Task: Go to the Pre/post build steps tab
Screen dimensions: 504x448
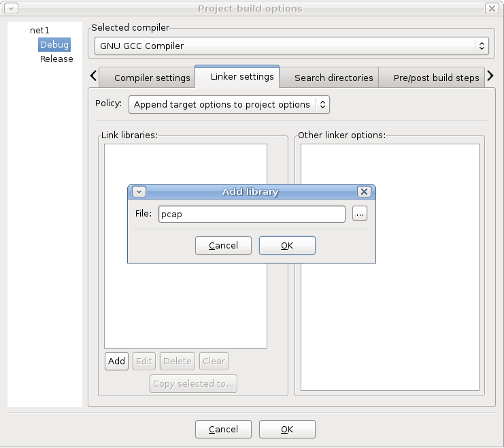Action: [436, 78]
